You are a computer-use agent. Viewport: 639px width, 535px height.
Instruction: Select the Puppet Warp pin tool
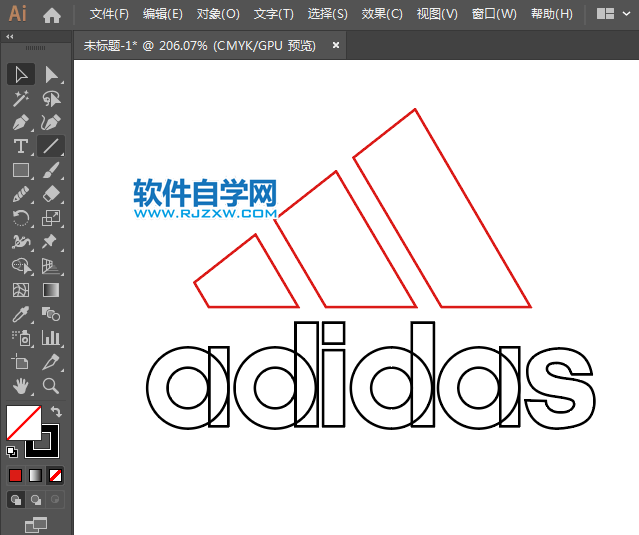[51, 242]
